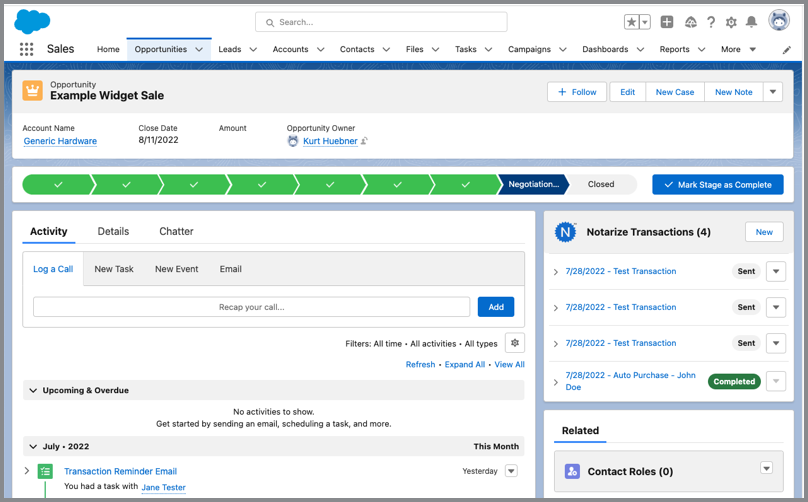Expand the Transaction Reminder Email row chevron
Viewport: 808px width, 502px height.
point(27,471)
